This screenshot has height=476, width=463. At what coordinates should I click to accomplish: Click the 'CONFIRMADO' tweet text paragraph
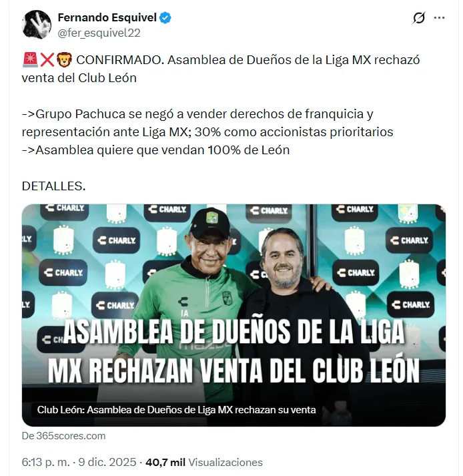click(221, 69)
